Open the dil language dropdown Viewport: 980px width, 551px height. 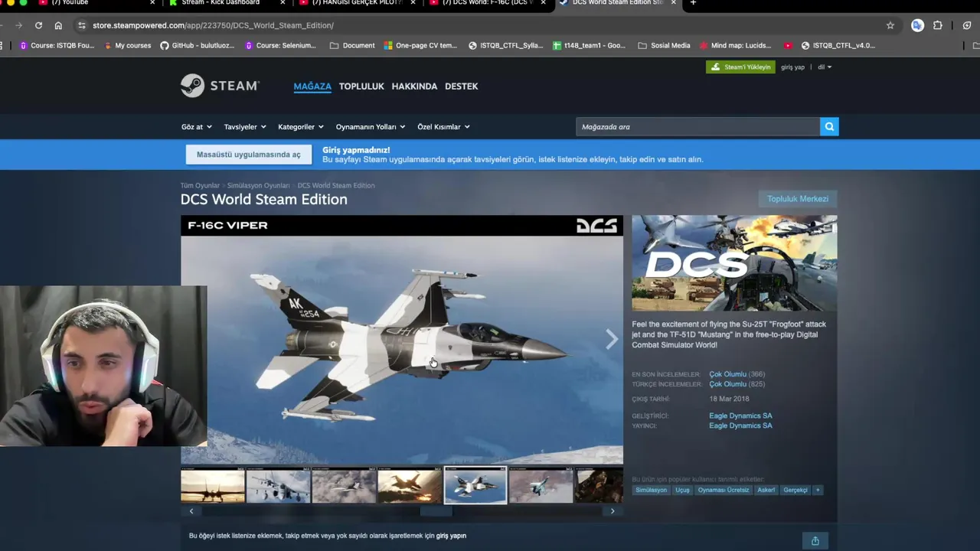(x=825, y=67)
